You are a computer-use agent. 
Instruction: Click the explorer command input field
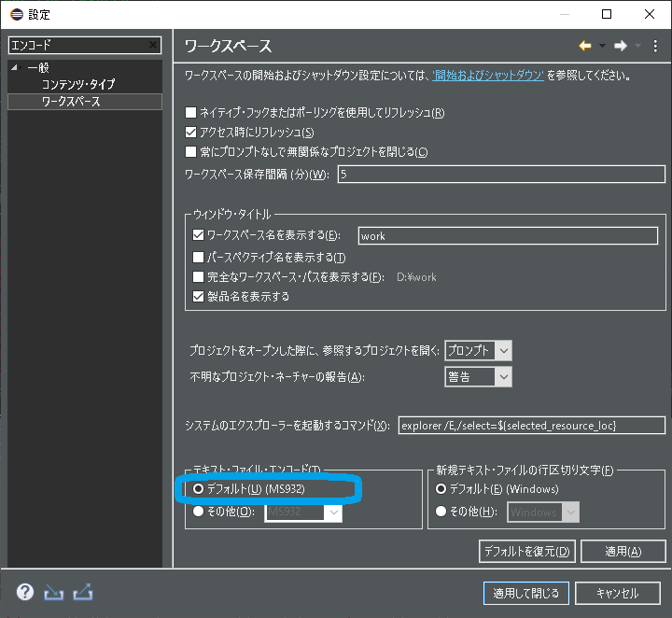[531, 425]
